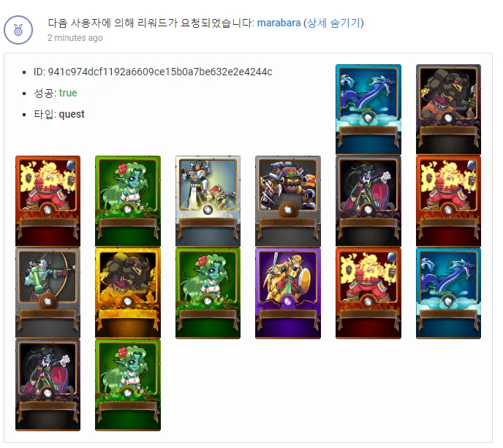Screen dimensions: 503x448
Task: Click the vampire card in the bottom row
Action: (48, 385)
